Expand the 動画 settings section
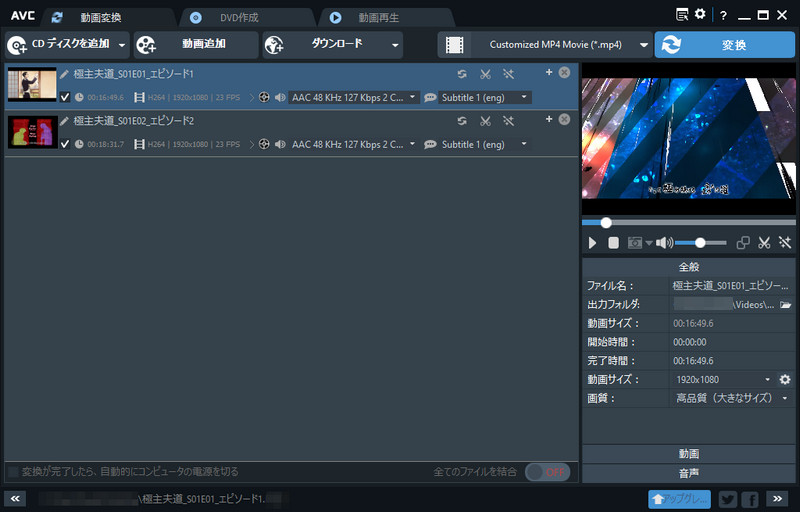This screenshot has width=800, height=512. [x=689, y=453]
